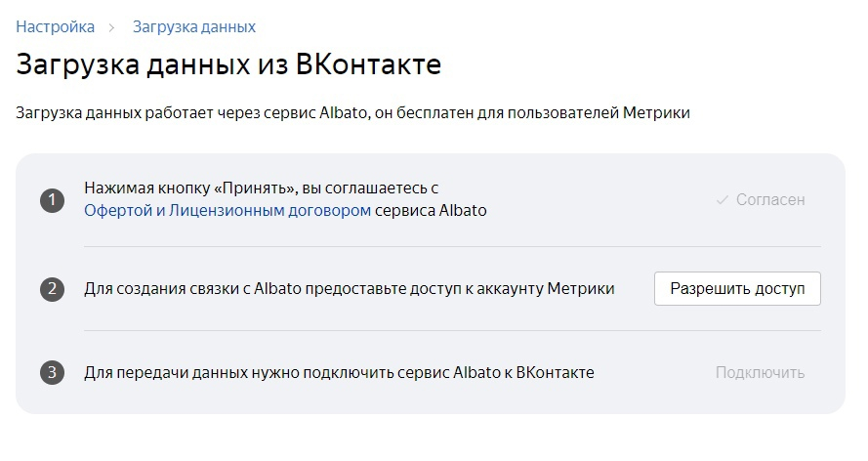Click the step 2 Albato access description
Screen dimensions: 868x461
350,289
